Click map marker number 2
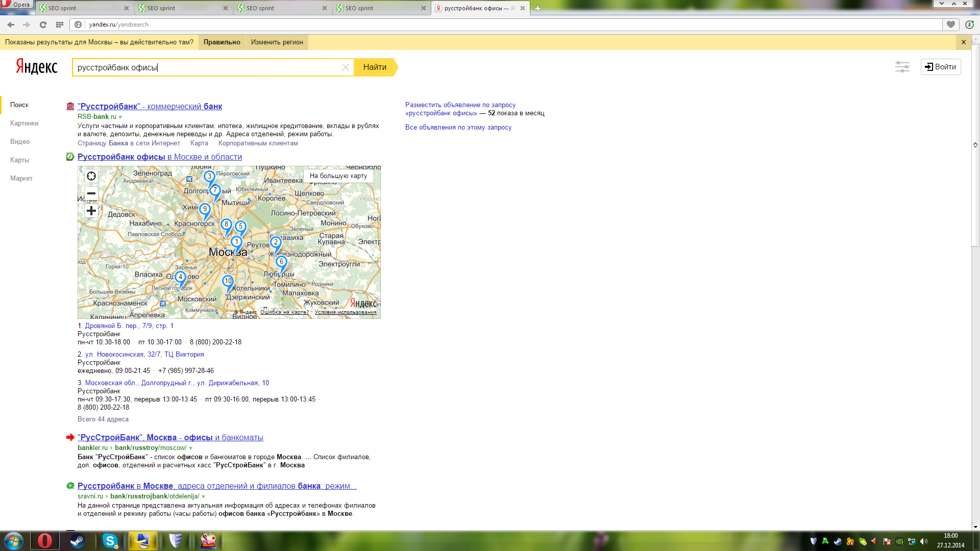The width and height of the screenshot is (980, 551). point(276,243)
